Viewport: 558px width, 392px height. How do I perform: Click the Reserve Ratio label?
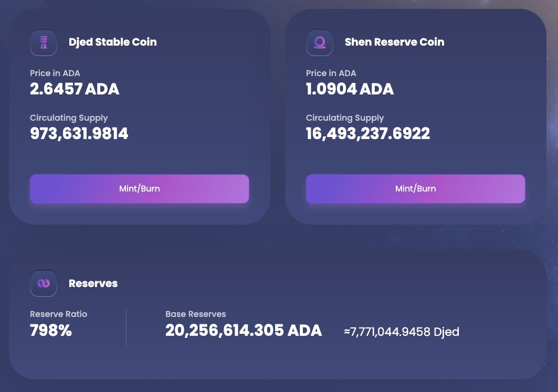[x=58, y=314]
